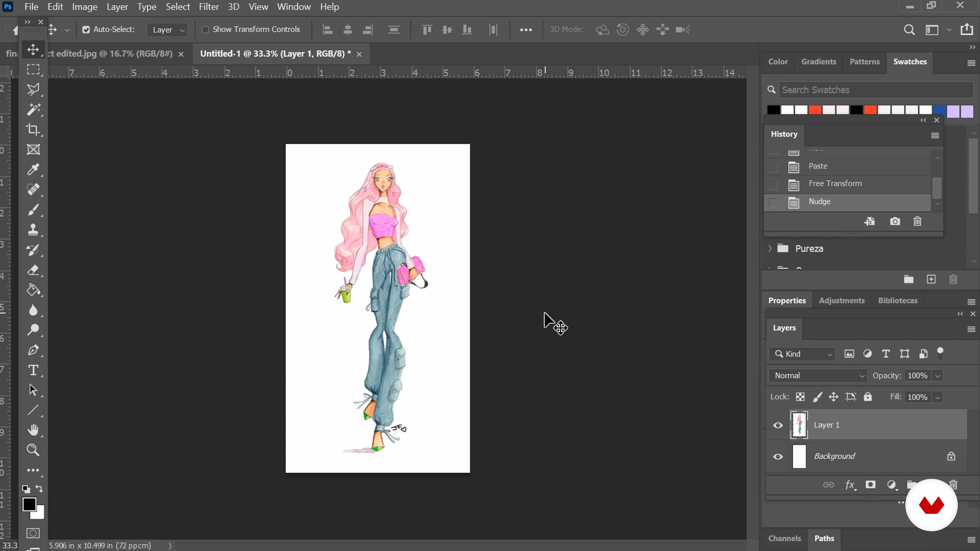Viewport: 980px width, 551px height.
Task: Create new snapshot in History panel
Action: [x=895, y=221]
